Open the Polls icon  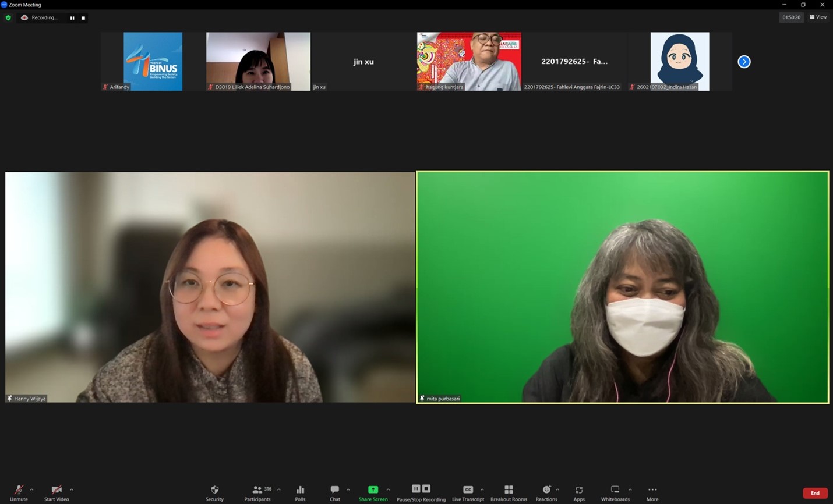tap(300, 490)
